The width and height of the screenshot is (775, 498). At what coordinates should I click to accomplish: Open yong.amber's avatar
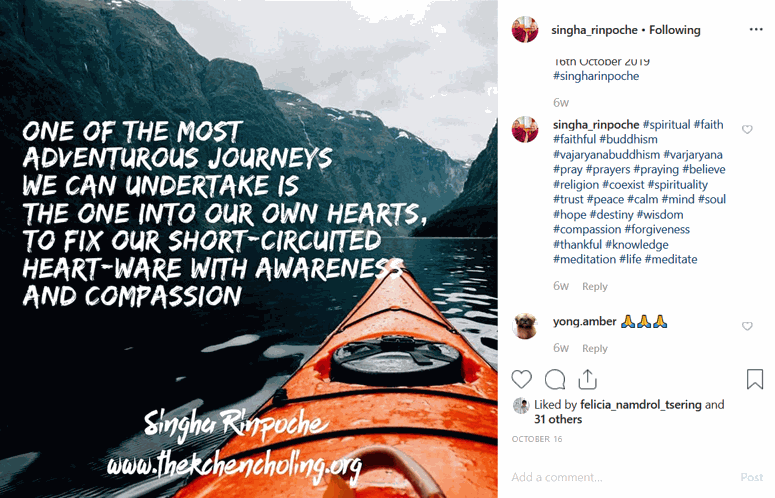pyautogui.click(x=524, y=325)
